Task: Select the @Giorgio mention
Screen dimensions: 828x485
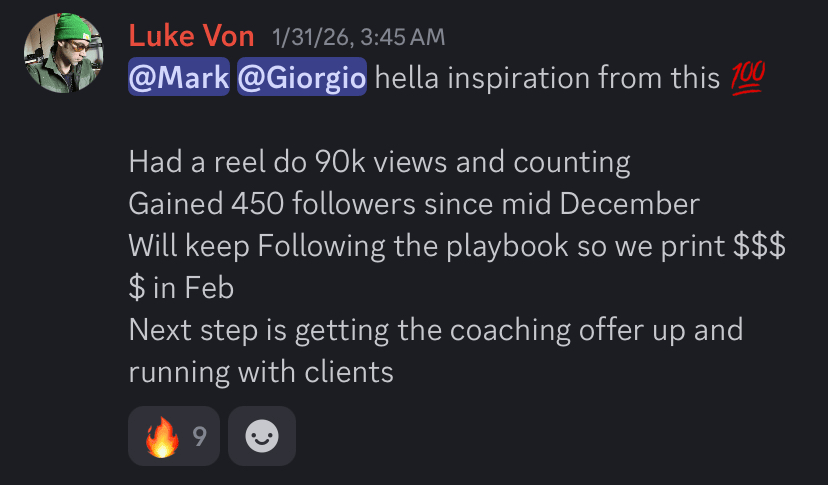Action: point(301,78)
